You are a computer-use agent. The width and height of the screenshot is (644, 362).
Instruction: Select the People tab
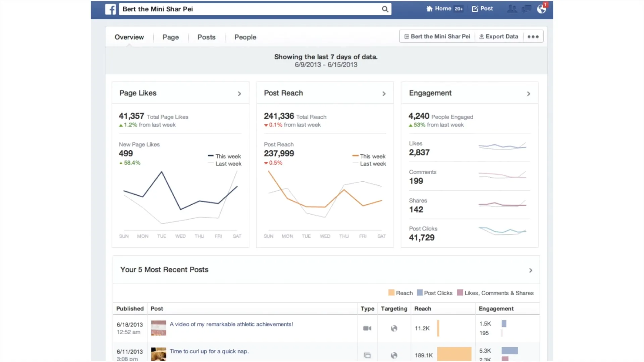pyautogui.click(x=245, y=37)
